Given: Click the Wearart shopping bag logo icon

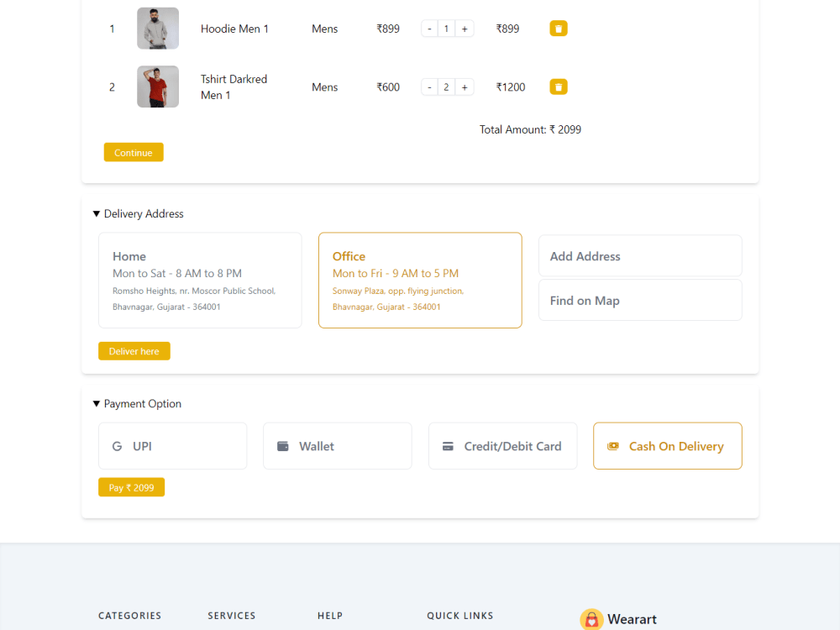Looking at the screenshot, I should tap(591, 619).
